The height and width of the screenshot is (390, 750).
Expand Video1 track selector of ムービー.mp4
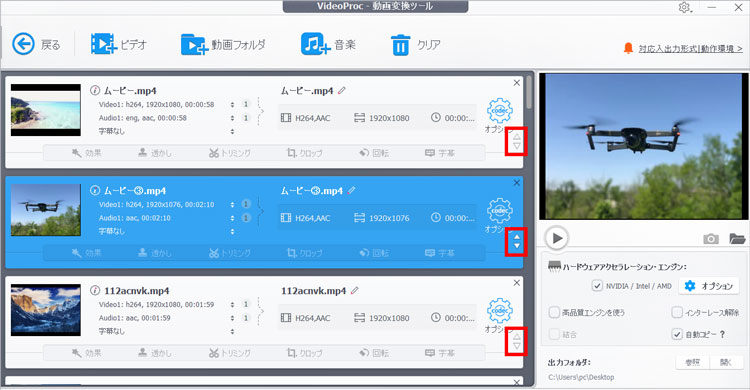(x=232, y=104)
